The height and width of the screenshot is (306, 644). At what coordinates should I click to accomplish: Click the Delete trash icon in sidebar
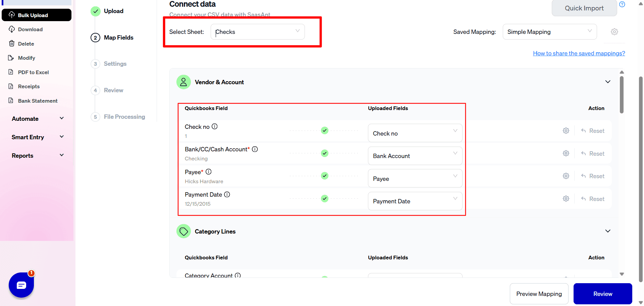[x=12, y=43]
